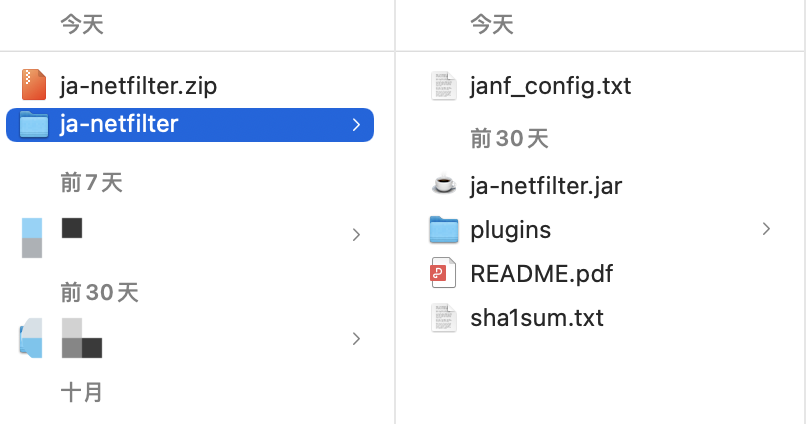The image size is (810, 424).
Task: Expand the blurred item chevron under 前7天
Action: point(356,235)
